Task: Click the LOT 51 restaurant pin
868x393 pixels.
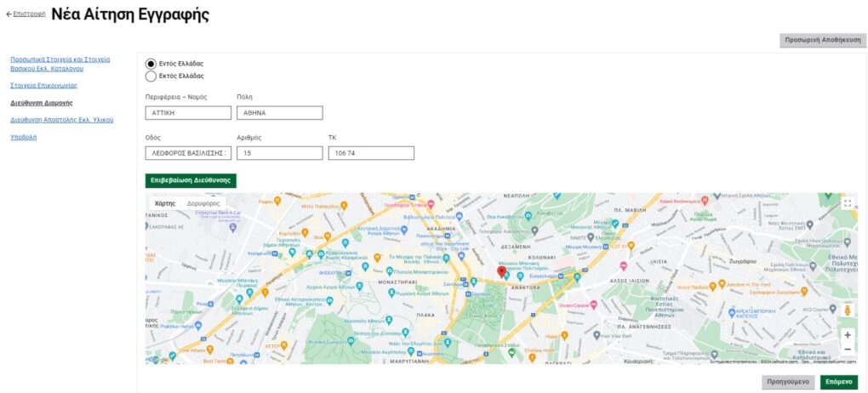Action: 631,245
